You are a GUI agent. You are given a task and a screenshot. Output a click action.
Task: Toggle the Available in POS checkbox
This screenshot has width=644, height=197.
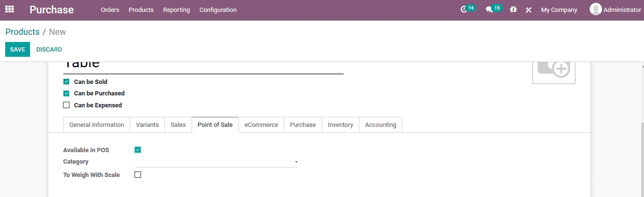pos(138,150)
